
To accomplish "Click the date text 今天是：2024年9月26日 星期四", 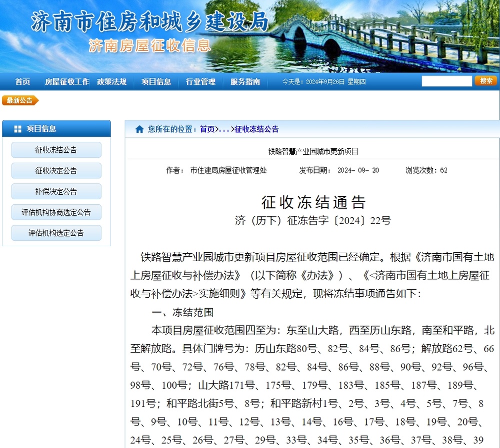I will (x=324, y=82).
